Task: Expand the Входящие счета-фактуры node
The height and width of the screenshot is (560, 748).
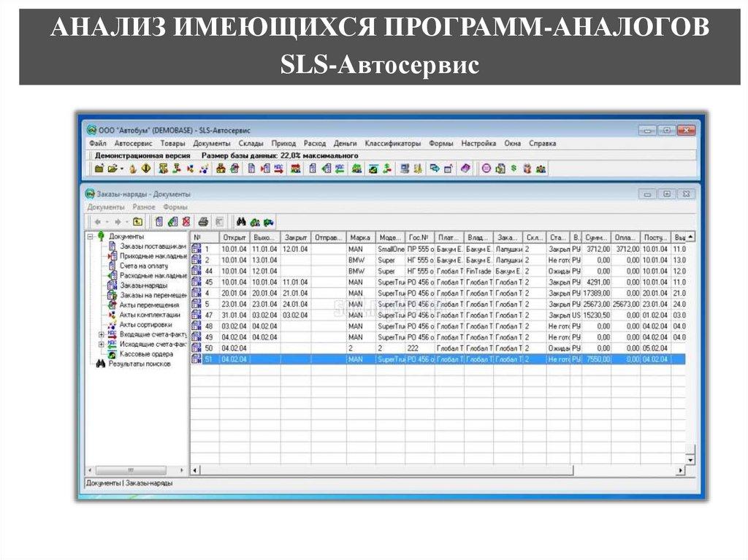Action: (x=102, y=334)
